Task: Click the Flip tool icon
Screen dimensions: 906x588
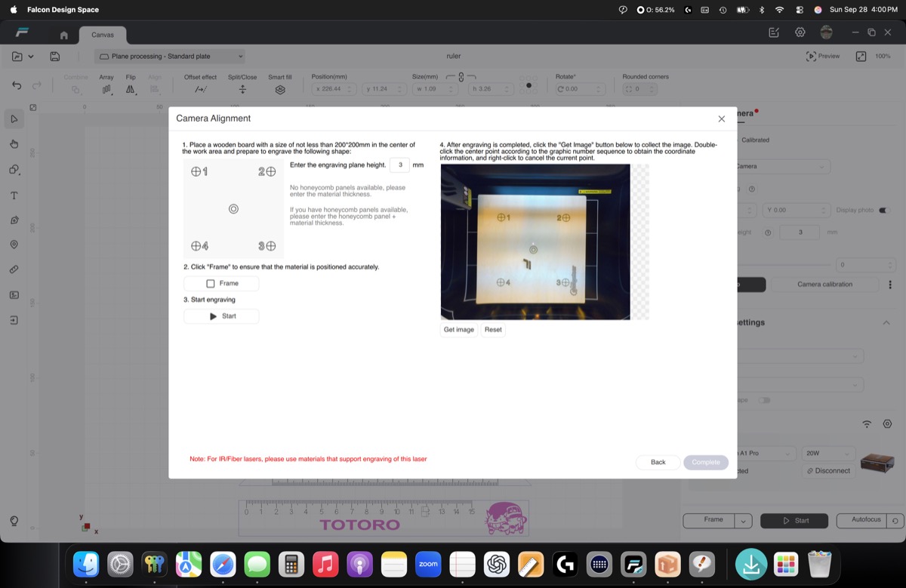Action: (131, 89)
